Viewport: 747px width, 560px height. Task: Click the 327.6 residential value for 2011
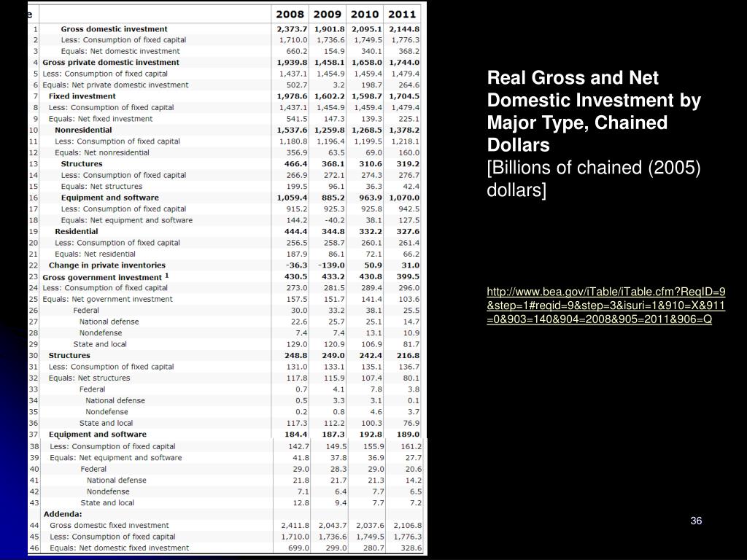point(408,231)
